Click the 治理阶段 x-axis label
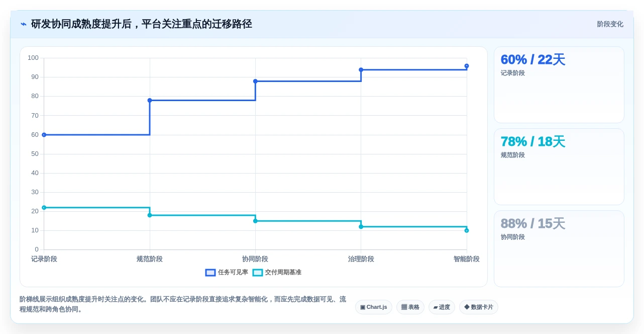The height and width of the screenshot is (334, 644). 361,259
